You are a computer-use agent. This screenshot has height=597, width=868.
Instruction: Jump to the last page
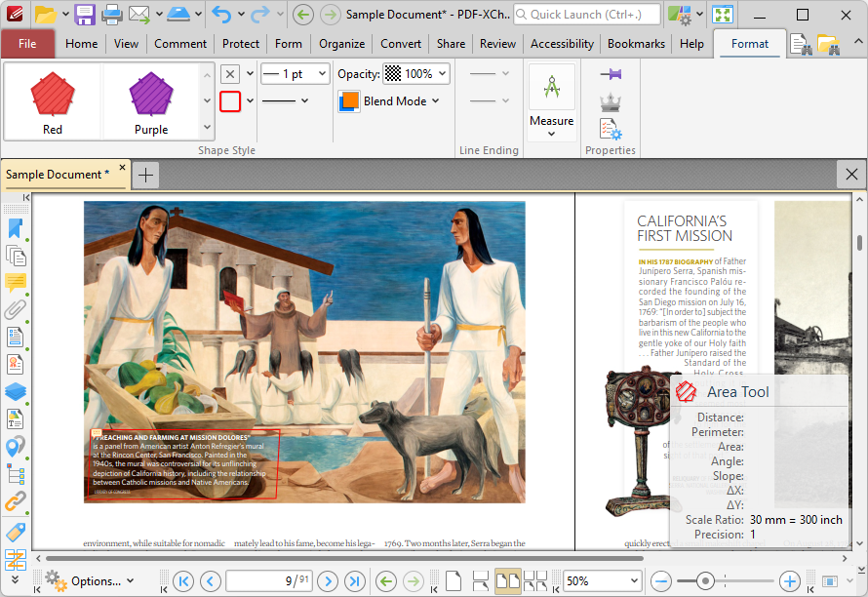(x=355, y=581)
